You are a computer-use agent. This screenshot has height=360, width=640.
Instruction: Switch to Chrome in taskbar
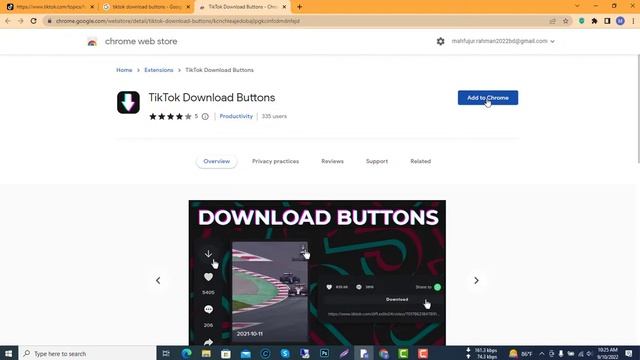pos(384,353)
